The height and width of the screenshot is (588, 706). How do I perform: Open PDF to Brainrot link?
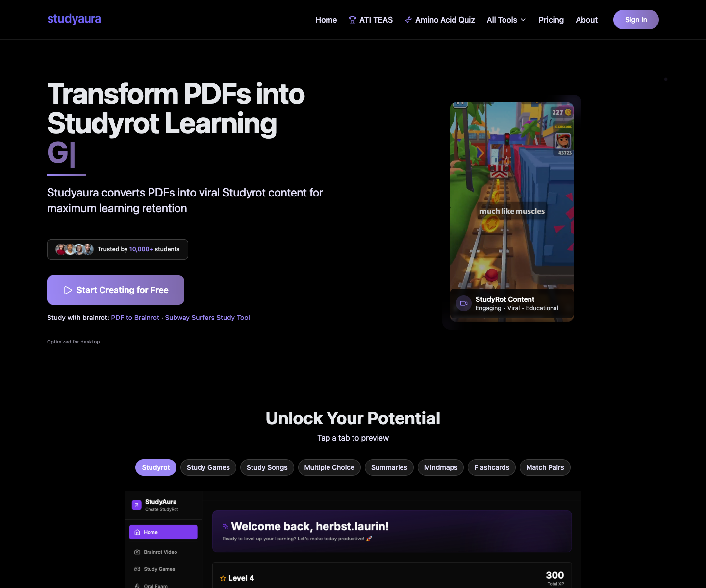tap(135, 318)
